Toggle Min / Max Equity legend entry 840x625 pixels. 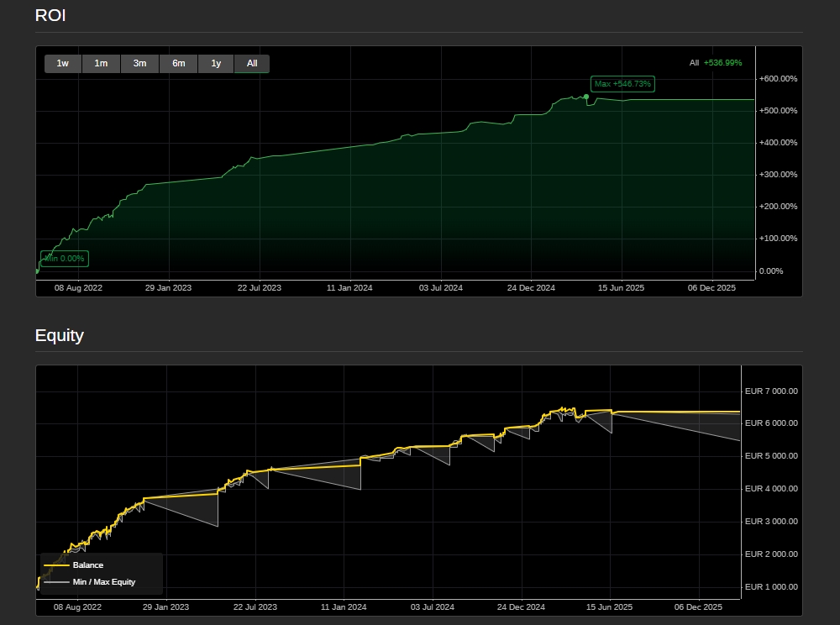(x=104, y=581)
